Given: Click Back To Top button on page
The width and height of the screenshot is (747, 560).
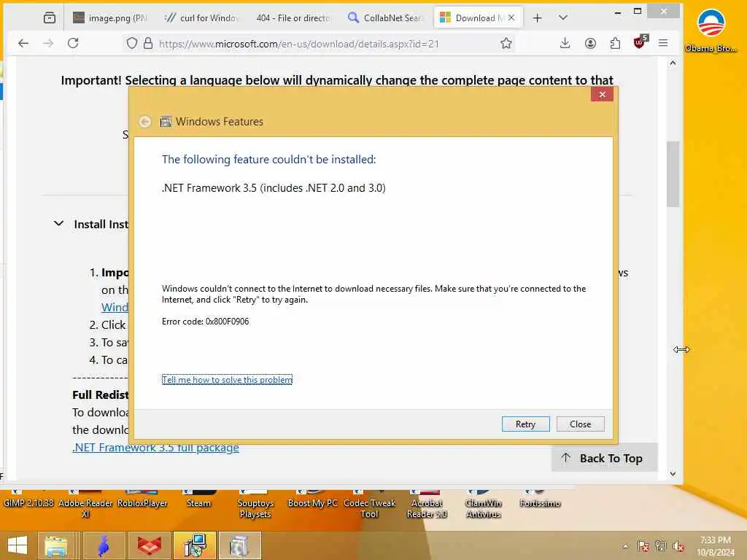Looking at the screenshot, I should [x=604, y=458].
